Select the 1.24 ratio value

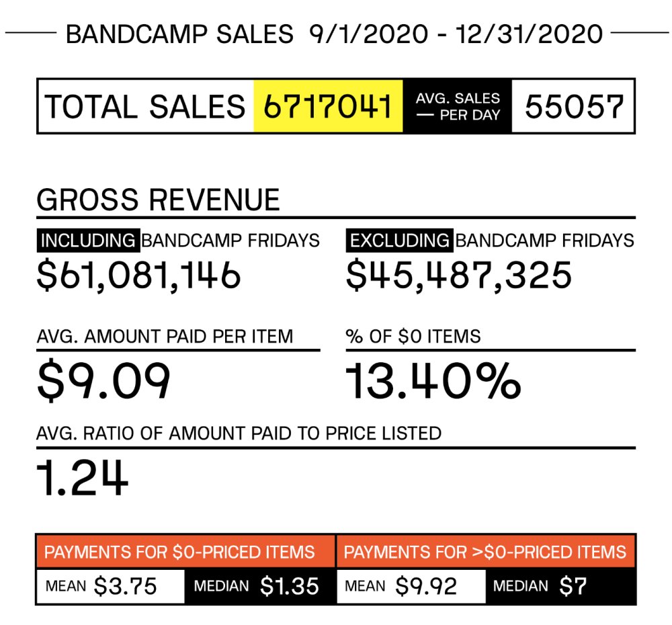[x=82, y=477]
